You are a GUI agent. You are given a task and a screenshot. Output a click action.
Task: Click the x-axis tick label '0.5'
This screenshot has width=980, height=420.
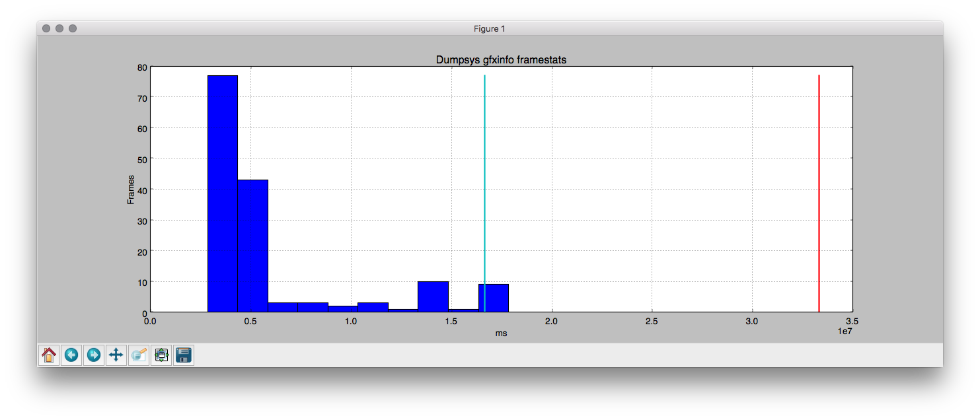(250, 321)
